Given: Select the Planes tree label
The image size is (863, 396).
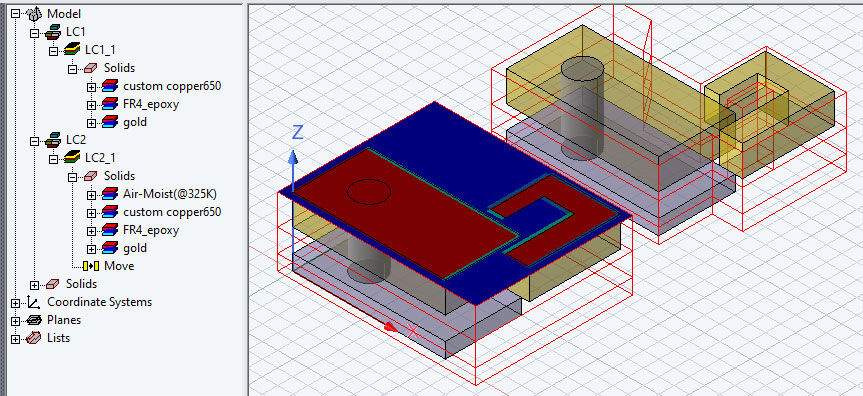Looking at the screenshot, I should [64, 320].
